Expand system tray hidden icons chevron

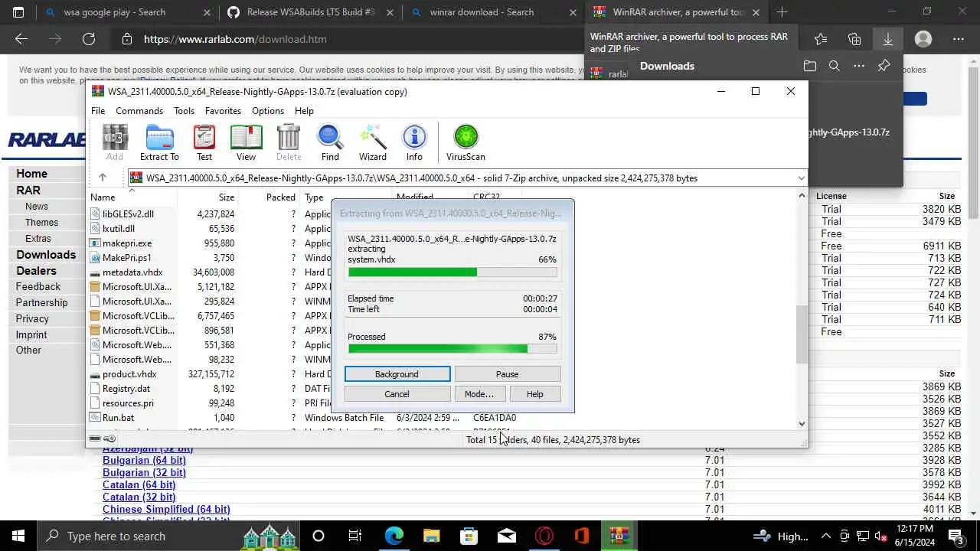tap(825, 536)
